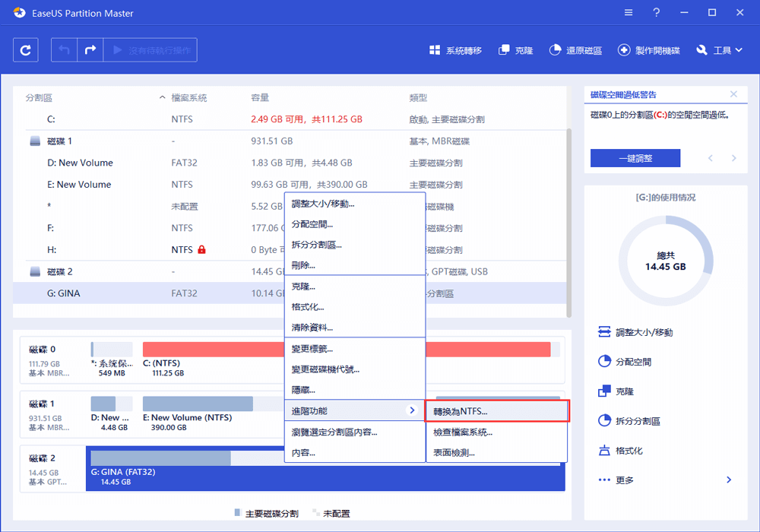
Task: Click the 容量 column header
Action: (x=260, y=98)
